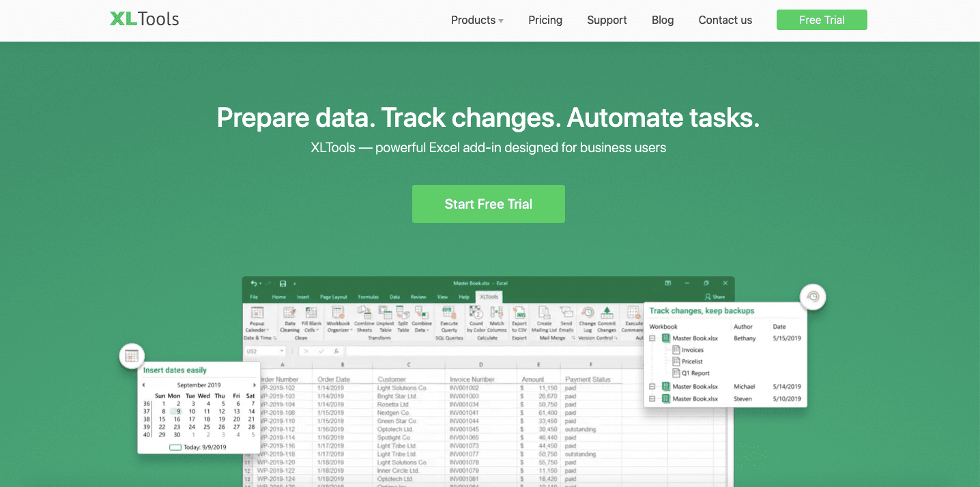Launch the Execute Query SQL tool
Screen dimensions: 980x487
(449, 319)
